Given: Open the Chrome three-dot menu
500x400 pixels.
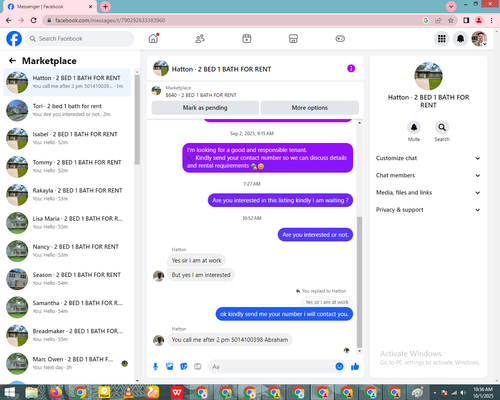Looking at the screenshot, I should 492,20.
